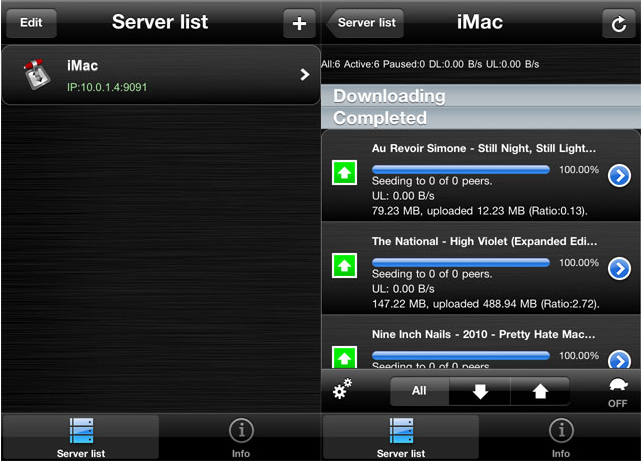Select Au Revoir Simone - Still Night title

(x=484, y=148)
